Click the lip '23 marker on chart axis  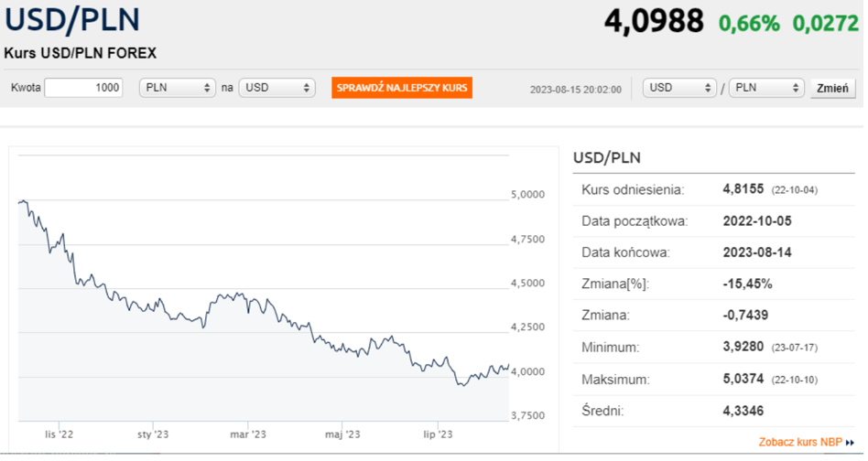point(438,434)
